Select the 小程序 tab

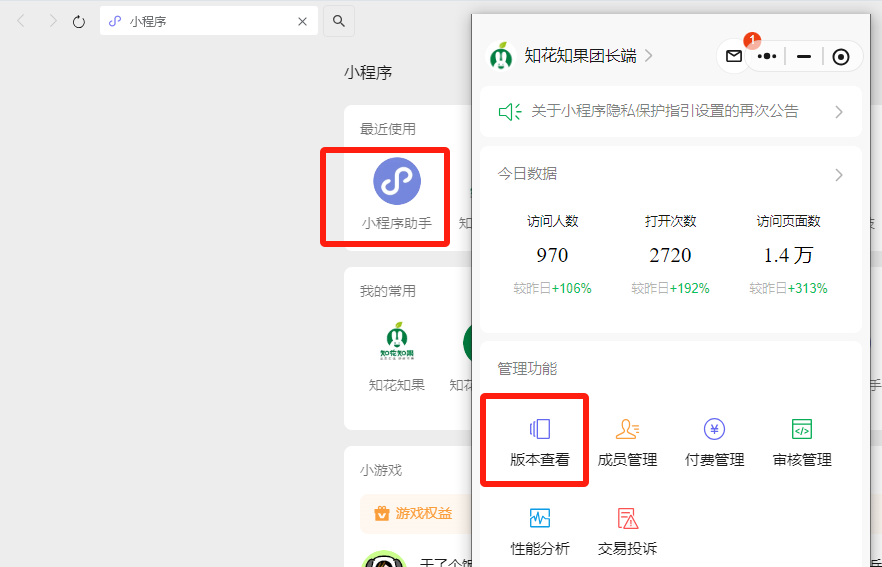[x=209, y=21]
